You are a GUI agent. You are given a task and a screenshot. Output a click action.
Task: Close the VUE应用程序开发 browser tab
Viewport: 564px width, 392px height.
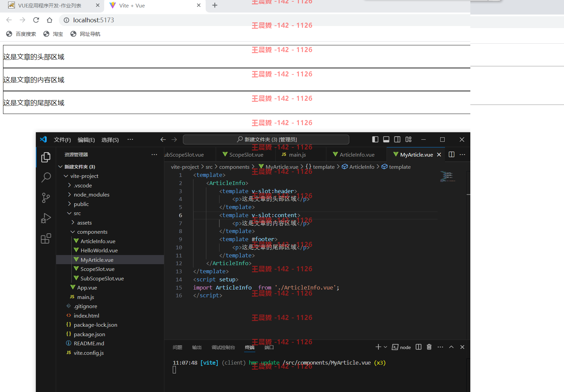click(98, 5)
